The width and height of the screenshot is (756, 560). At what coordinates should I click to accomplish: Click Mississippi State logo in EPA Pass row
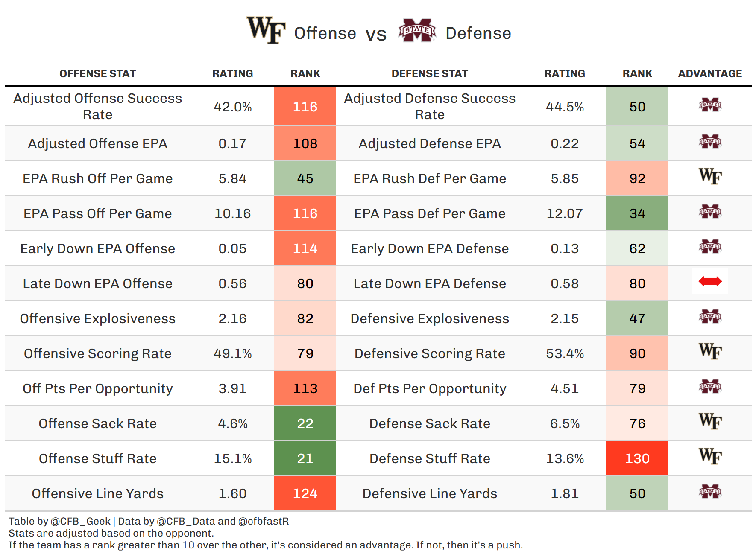[710, 211]
